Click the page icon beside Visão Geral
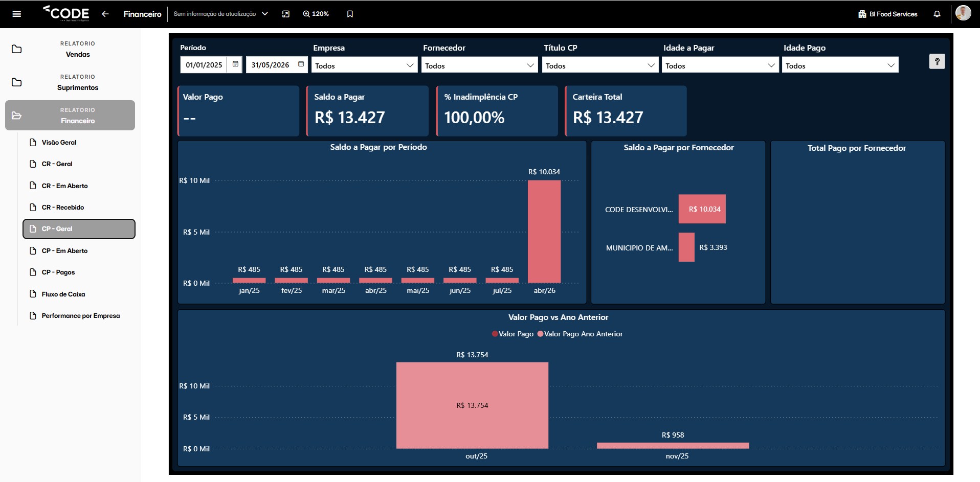The height and width of the screenshot is (482, 980). pyautogui.click(x=33, y=142)
